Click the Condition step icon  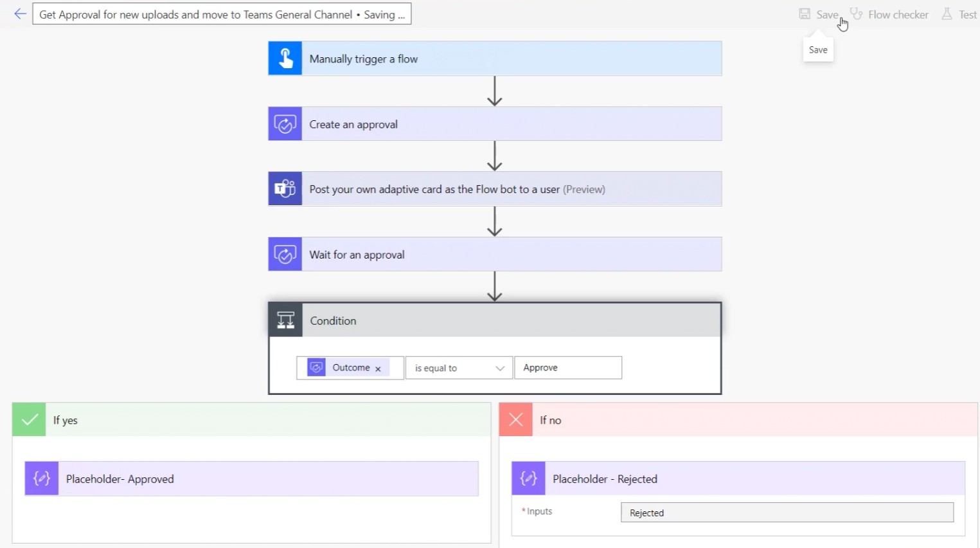pos(286,320)
